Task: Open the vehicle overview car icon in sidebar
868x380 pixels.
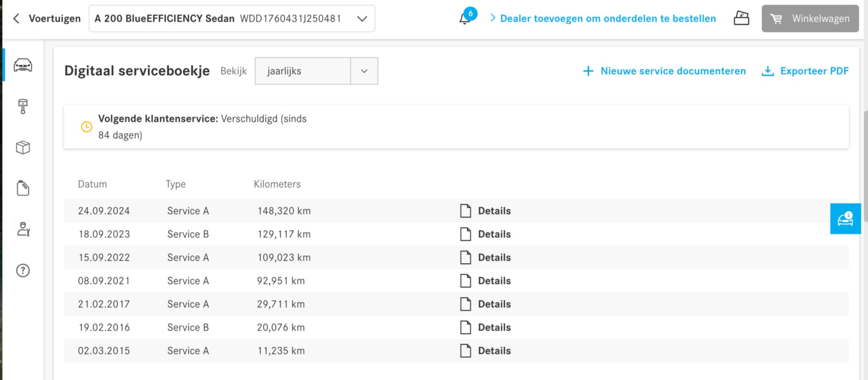Action: [x=23, y=65]
